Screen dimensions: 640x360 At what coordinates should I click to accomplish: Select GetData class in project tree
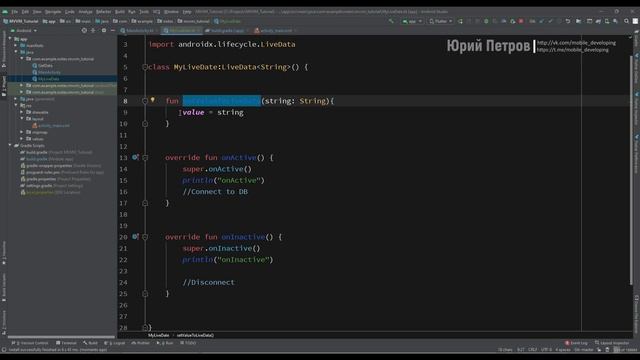(42, 66)
